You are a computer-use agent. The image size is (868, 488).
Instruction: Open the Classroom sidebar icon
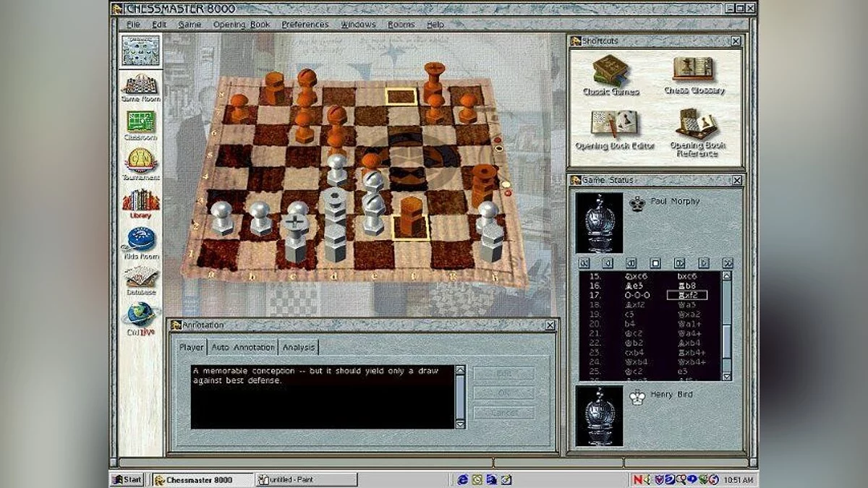point(140,125)
